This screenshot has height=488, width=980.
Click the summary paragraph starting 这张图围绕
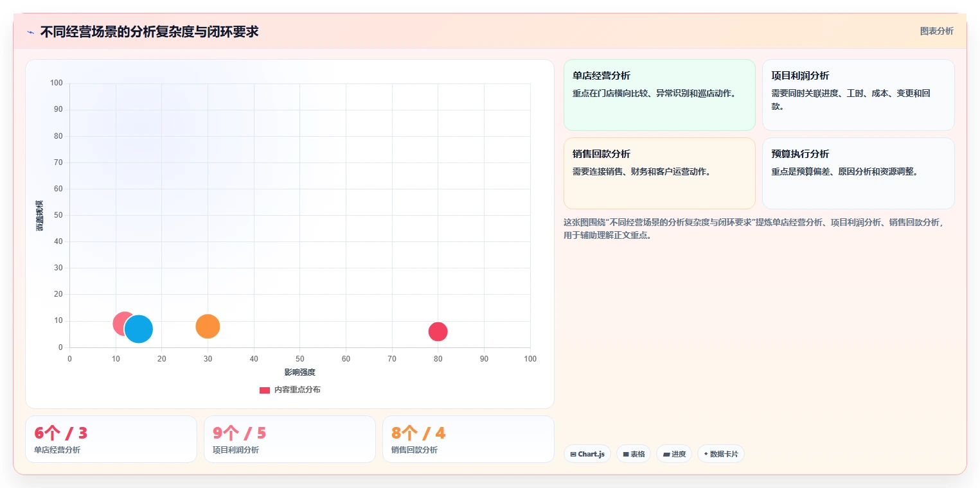click(x=754, y=229)
